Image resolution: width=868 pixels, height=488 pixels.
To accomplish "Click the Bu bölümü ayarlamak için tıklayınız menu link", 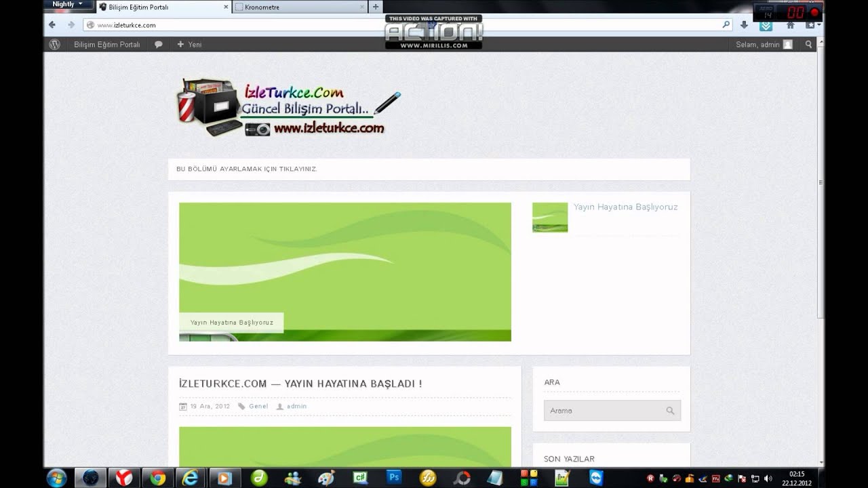I will pyautogui.click(x=246, y=169).
